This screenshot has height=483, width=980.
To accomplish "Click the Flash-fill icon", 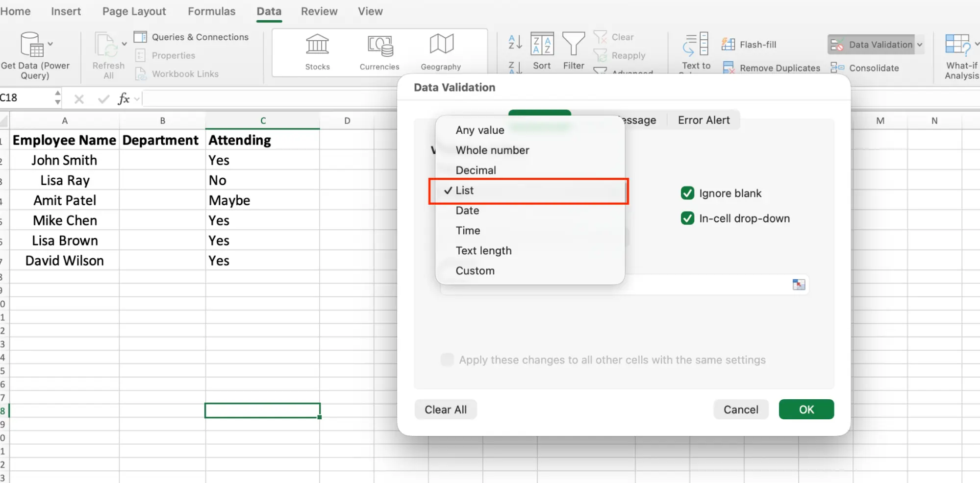I will pos(729,44).
